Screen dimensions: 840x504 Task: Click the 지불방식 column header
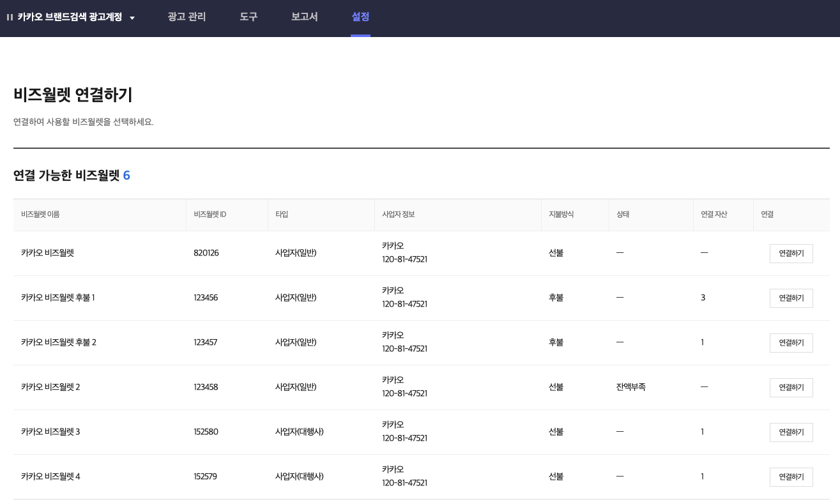(561, 215)
